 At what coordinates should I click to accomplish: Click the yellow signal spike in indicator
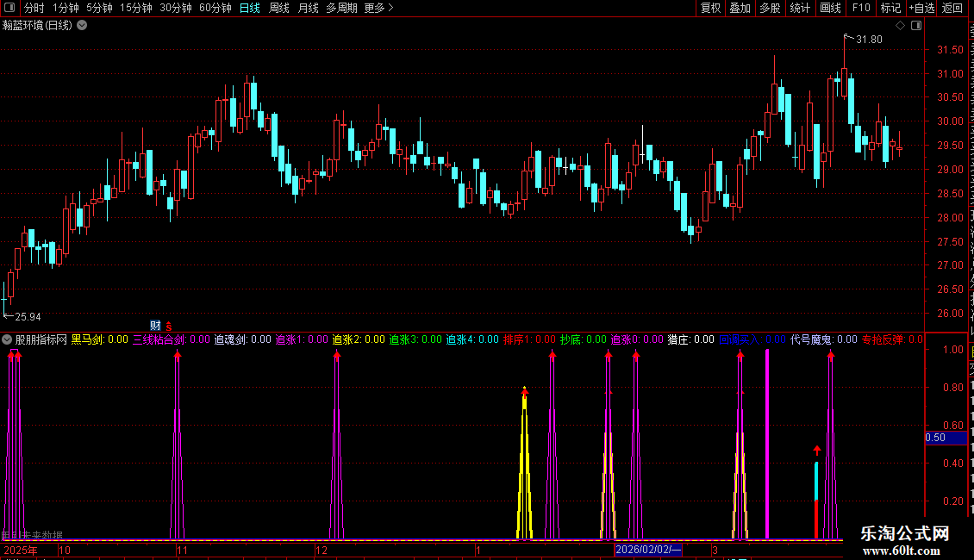pyautogui.click(x=525, y=465)
